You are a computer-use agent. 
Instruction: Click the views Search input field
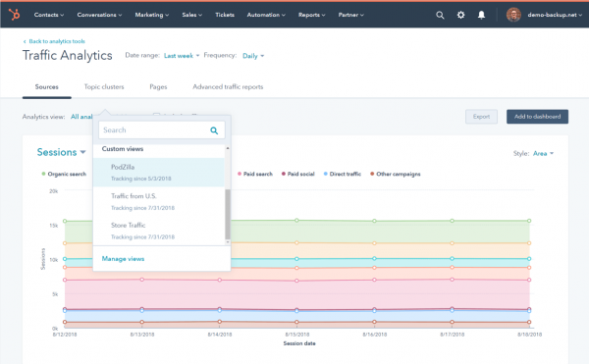pyautogui.click(x=162, y=130)
